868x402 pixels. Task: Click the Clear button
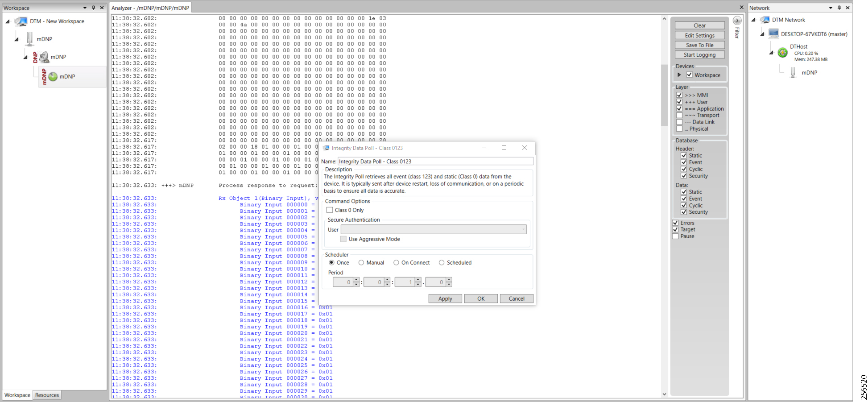click(699, 25)
